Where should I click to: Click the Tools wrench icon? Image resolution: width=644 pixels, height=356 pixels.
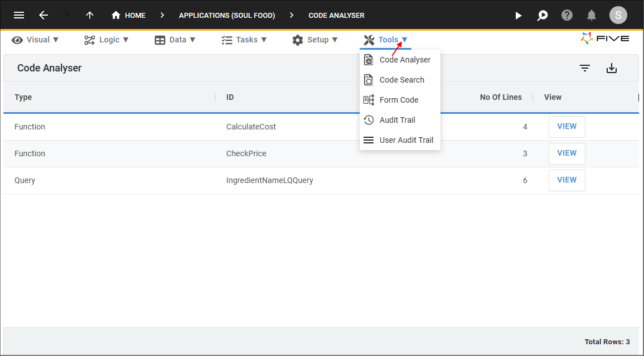pyautogui.click(x=369, y=40)
